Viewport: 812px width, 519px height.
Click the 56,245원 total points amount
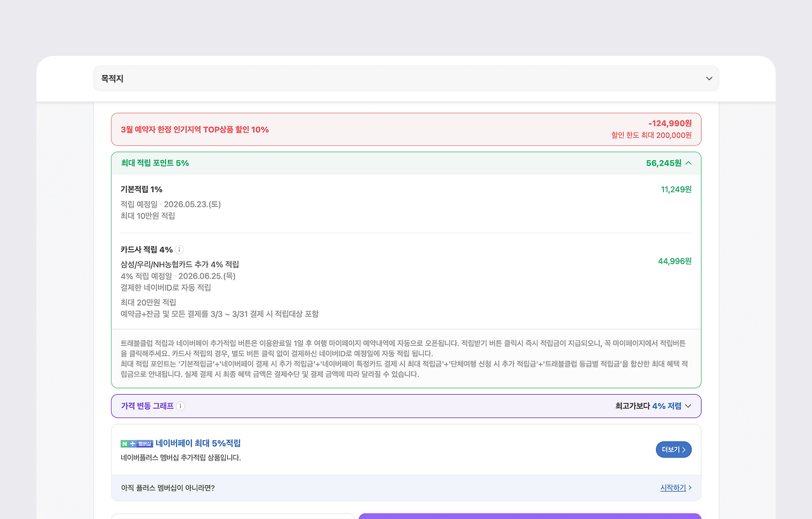click(664, 163)
